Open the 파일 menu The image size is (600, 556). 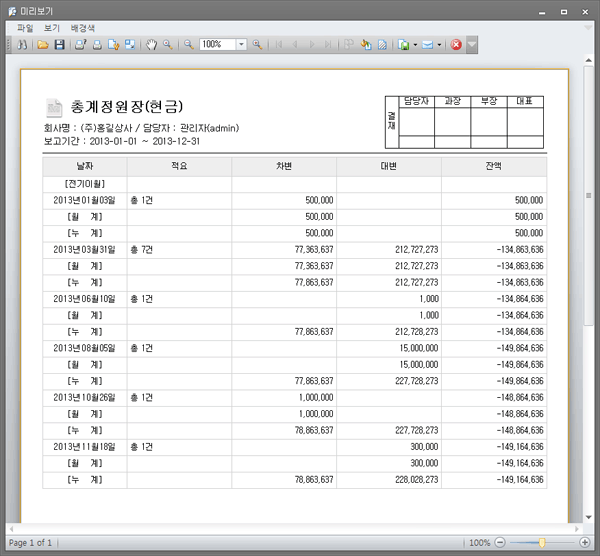[25, 28]
